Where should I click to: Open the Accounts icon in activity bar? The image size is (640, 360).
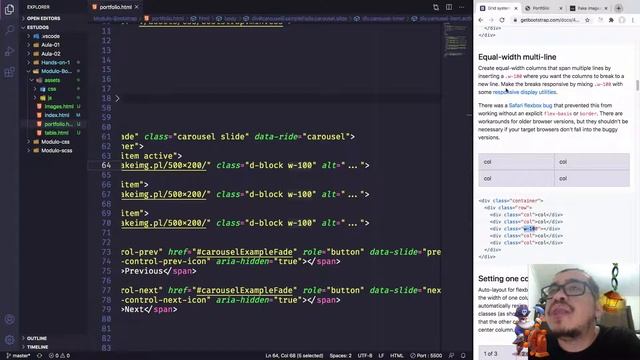coord(9,320)
